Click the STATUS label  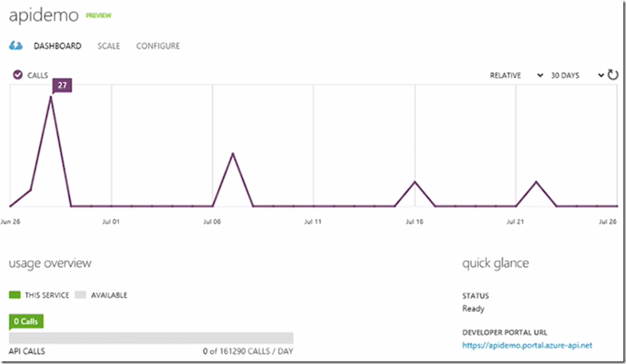(x=476, y=295)
